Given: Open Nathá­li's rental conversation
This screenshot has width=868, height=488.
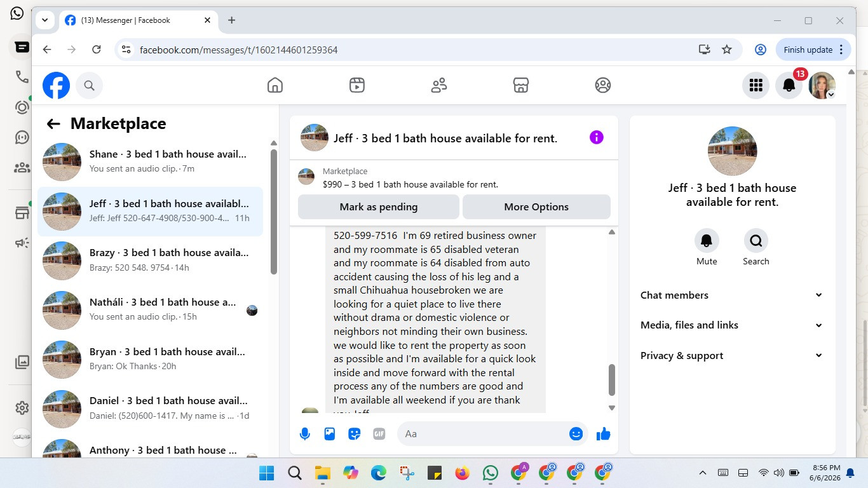Looking at the screenshot, I should (150, 309).
